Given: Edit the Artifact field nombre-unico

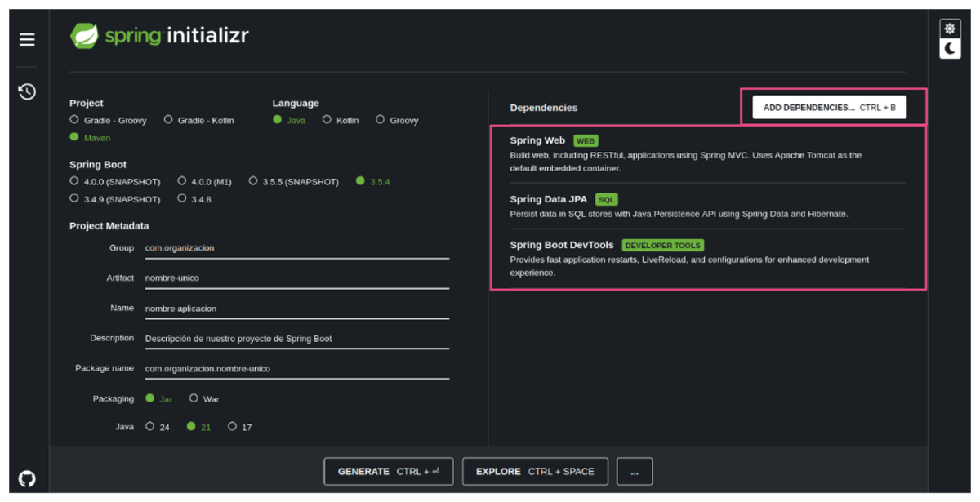Looking at the screenshot, I should coord(297,278).
